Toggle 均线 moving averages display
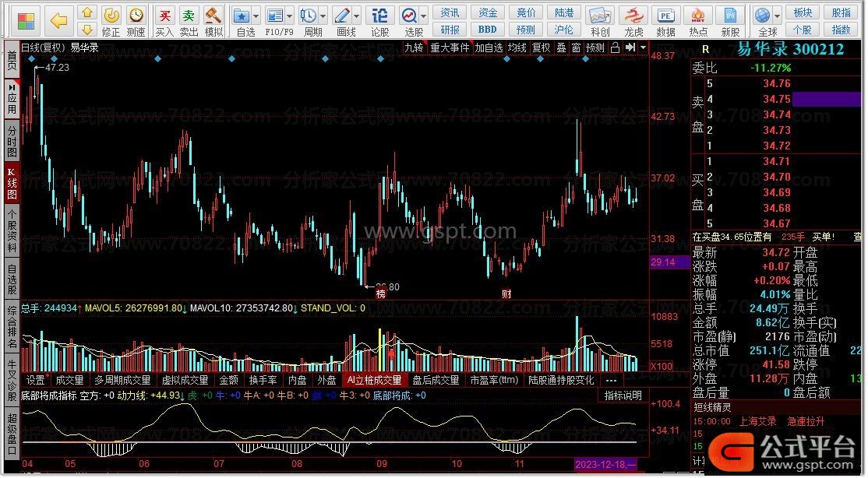The width and height of the screenshot is (868, 478). tap(517, 47)
